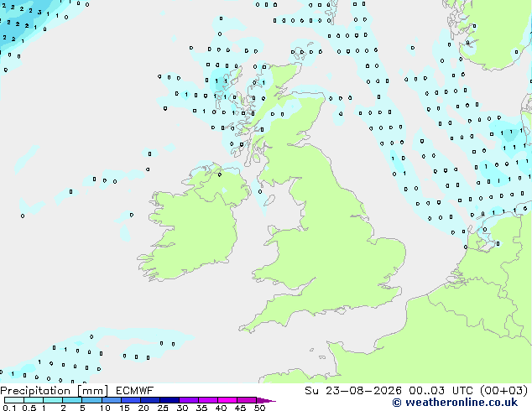The width and height of the screenshot is (532, 411).
Task: Click the "50" label under the legend
Action: click(260, 408)
